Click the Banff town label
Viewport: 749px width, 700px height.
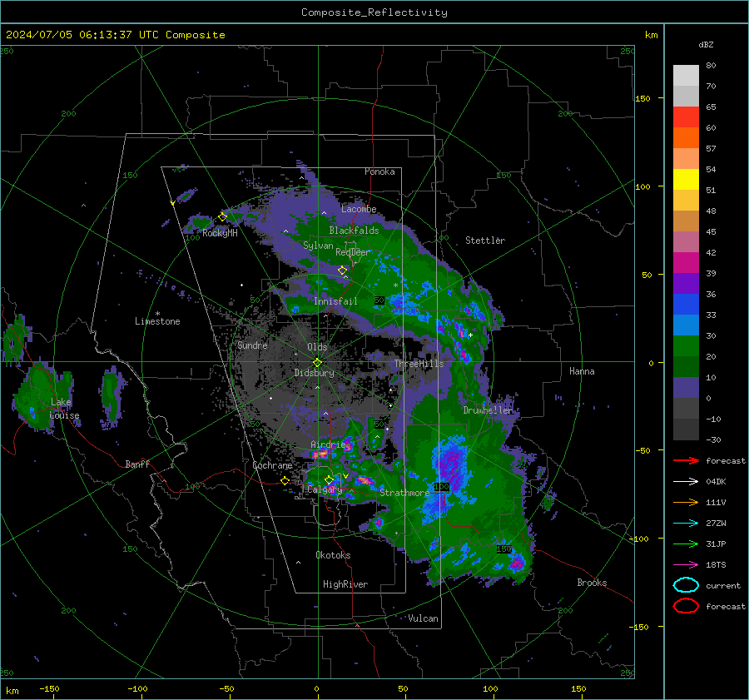[x=137, y=464]
